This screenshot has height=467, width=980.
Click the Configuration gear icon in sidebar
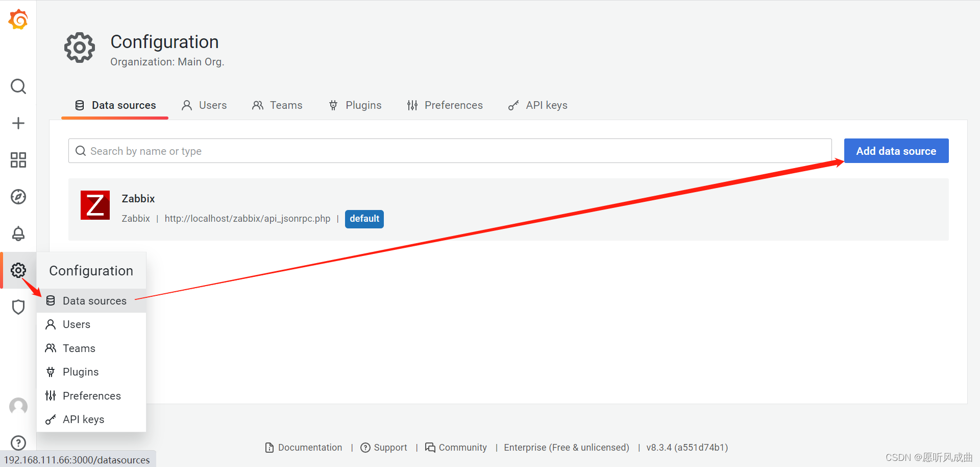coord(18,270)
